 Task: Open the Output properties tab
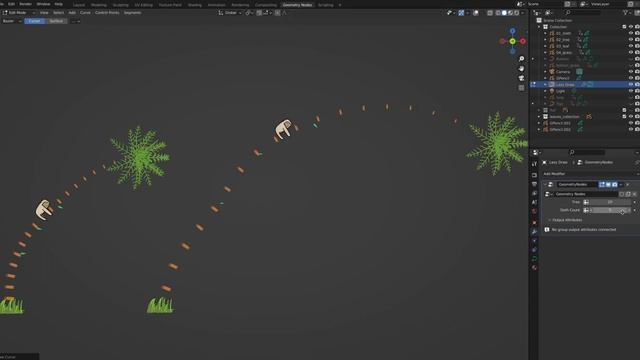point(534,184)
